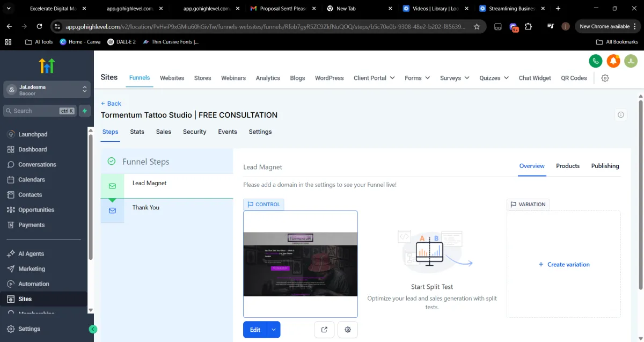Open Marketing in sidebar
Image resolution: width=644 pixels, height=342 pixels.
pyautogui.click(x=31, y=268)
